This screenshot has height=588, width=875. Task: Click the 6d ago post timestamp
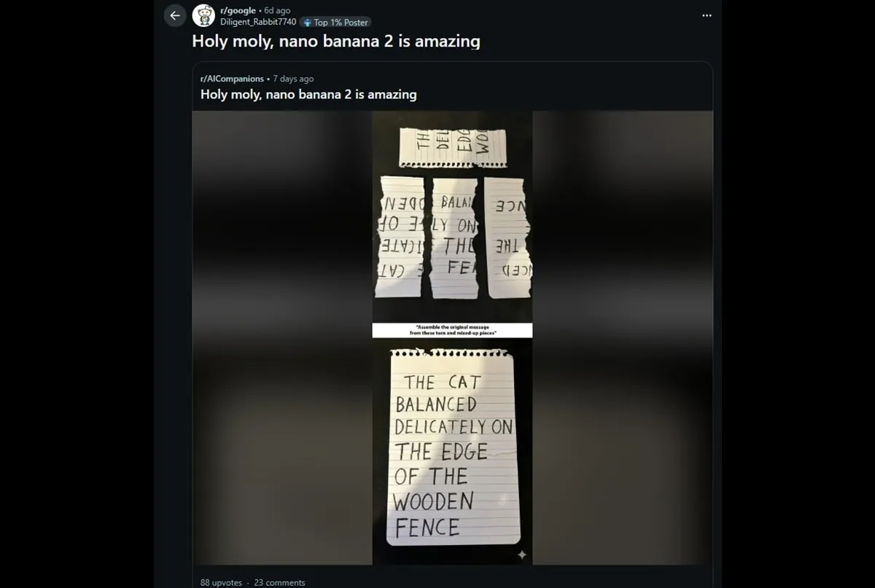pos(277,11)
